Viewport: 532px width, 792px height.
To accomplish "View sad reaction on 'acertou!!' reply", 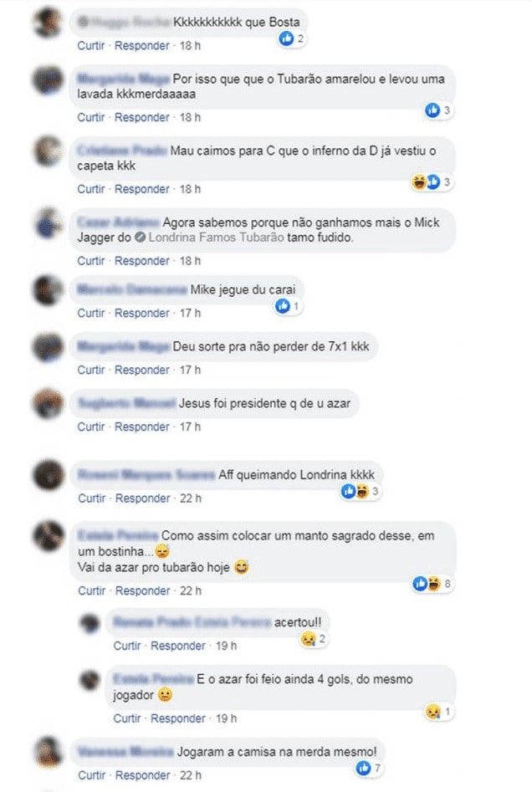I will pos(313,639).
